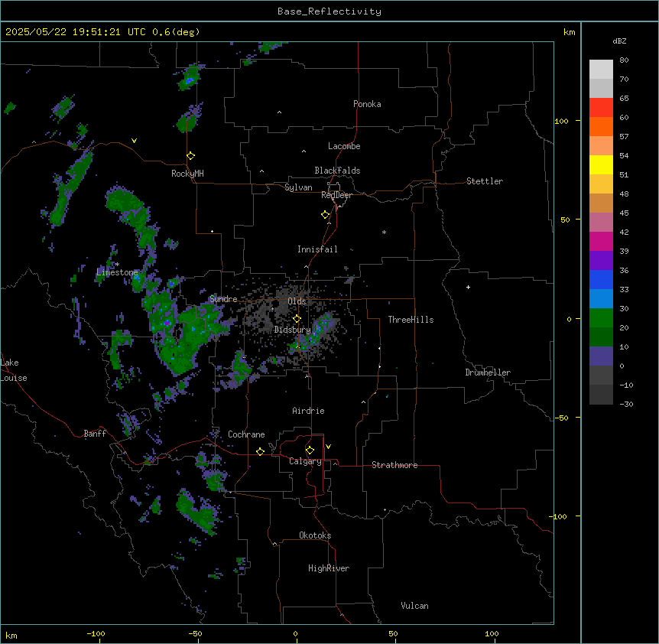Click the Cochrane label

pyautogui.click(x=246, y=434)
